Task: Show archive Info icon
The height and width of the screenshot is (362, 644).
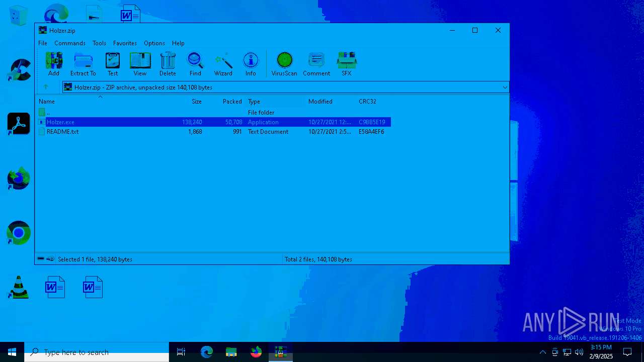Action: pyautogui.click(x=251, y=61)
